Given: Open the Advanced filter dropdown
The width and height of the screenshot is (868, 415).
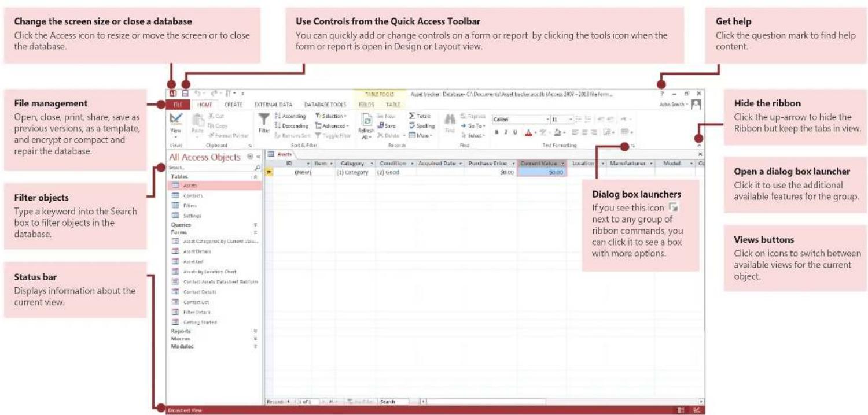Looking at the screenshot, I should [x=332, y=126].
